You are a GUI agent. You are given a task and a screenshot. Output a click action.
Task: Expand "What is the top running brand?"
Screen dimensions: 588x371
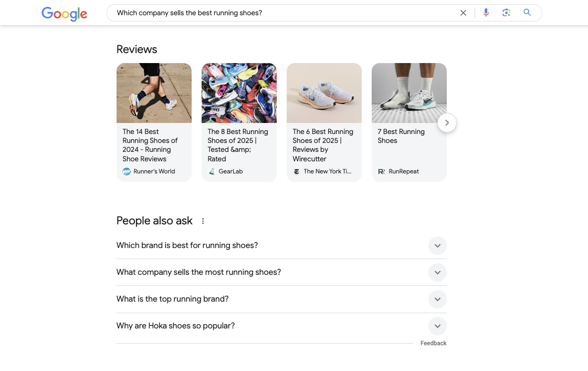click(437, 299)
